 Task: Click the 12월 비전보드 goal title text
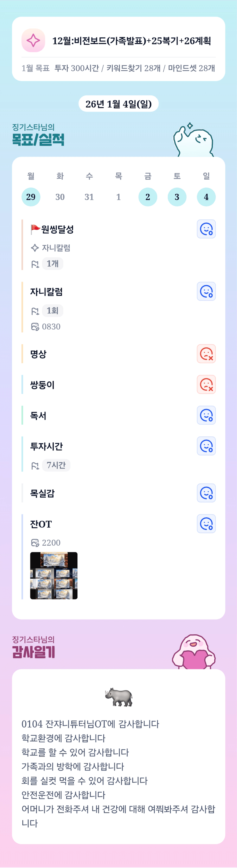click(x=132, y=41)
